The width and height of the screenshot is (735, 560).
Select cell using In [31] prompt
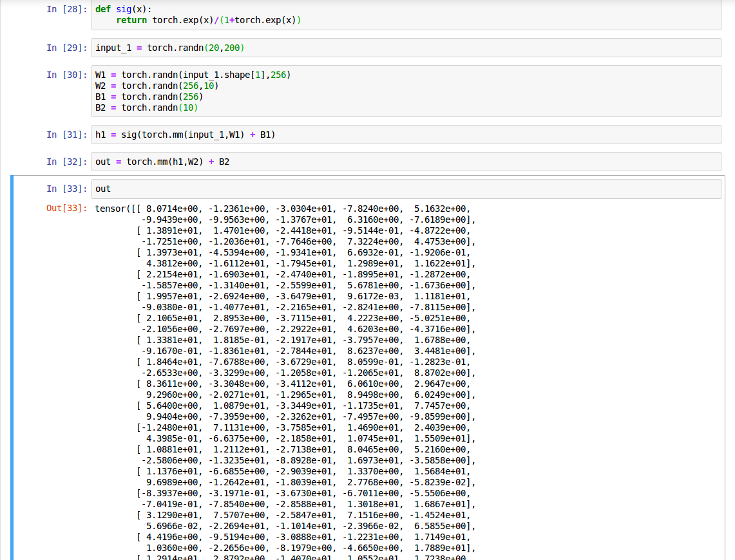coord(66,135)
